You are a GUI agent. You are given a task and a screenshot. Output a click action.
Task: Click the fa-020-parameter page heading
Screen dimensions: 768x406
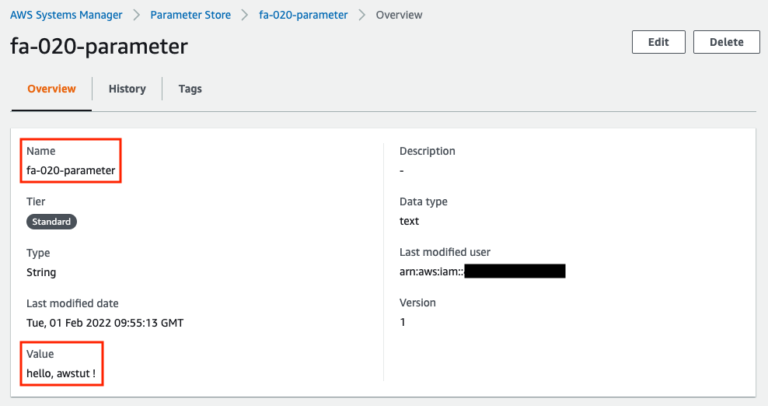point(98,46)
